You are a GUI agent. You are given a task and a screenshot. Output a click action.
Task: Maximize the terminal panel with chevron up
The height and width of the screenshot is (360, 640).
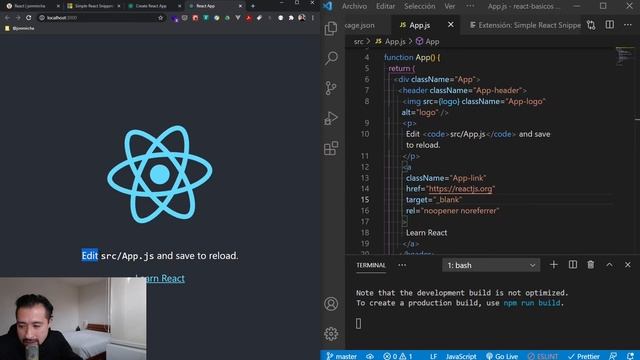(609, 265)
